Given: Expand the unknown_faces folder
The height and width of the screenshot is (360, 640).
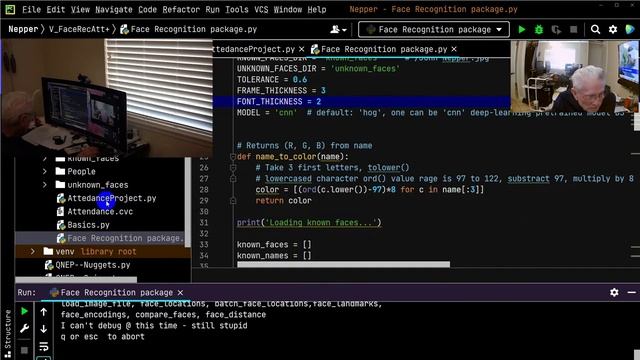Looking at the screenshot, I should [x=44, y=185].
